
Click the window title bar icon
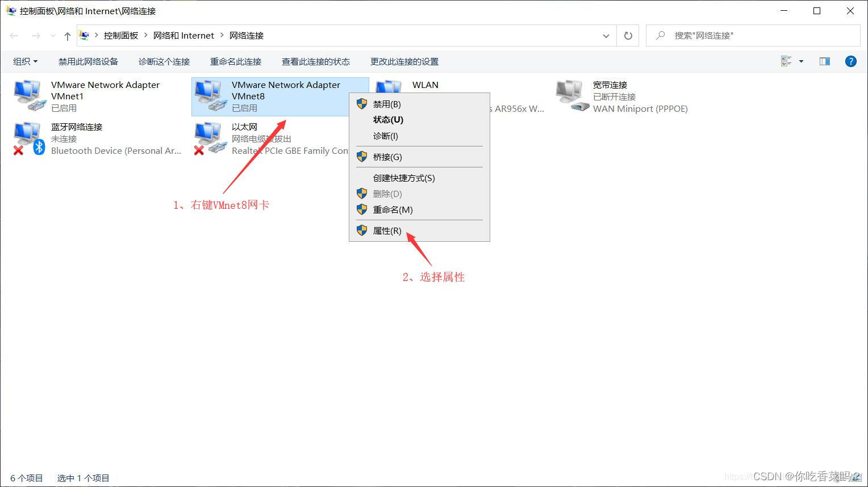point(11,11)
